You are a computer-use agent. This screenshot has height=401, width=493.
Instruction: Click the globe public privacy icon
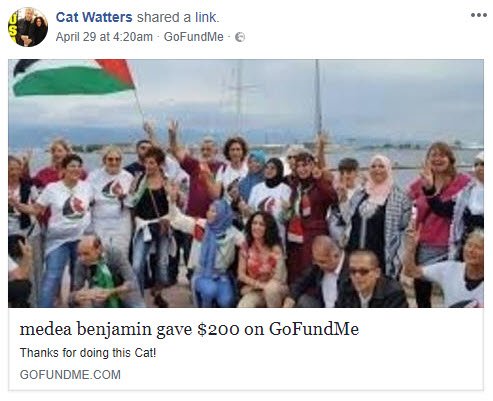pos(240,37)
